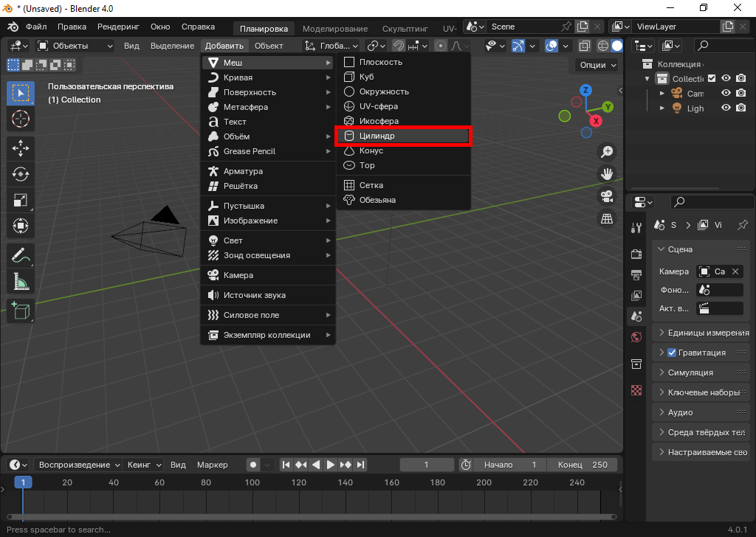This screenshot has height=537, width=756.
Task: Click Monkey in the Mesh submenu
Action: tap(377, 200)
